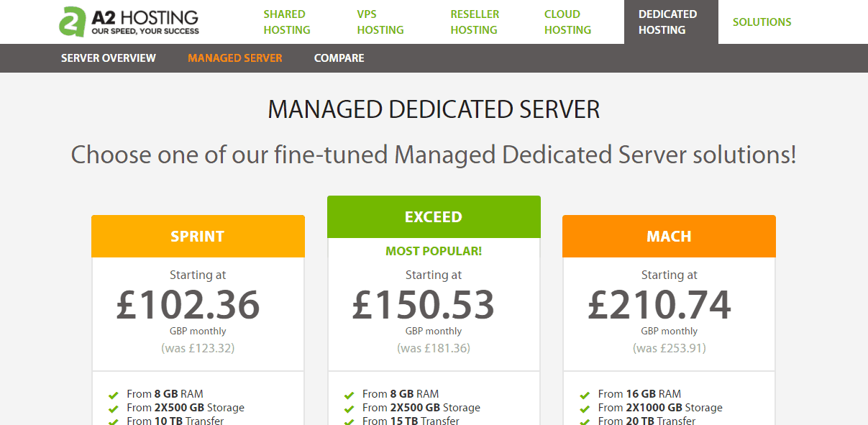
Task: Click "From 16 GB RAM" in Mach plan
Action: tap(639, 394)
